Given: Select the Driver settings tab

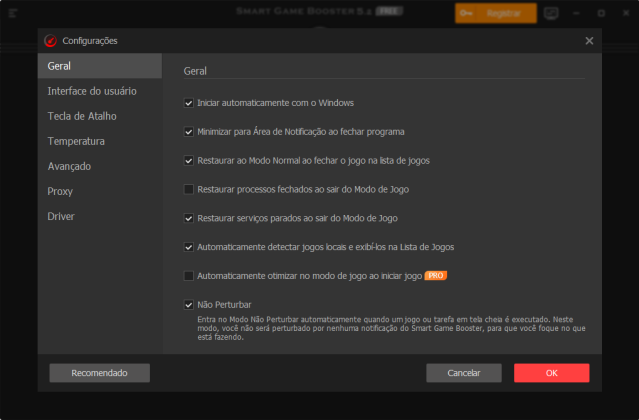Looking at the screenshot, I should tap(100, 216).
